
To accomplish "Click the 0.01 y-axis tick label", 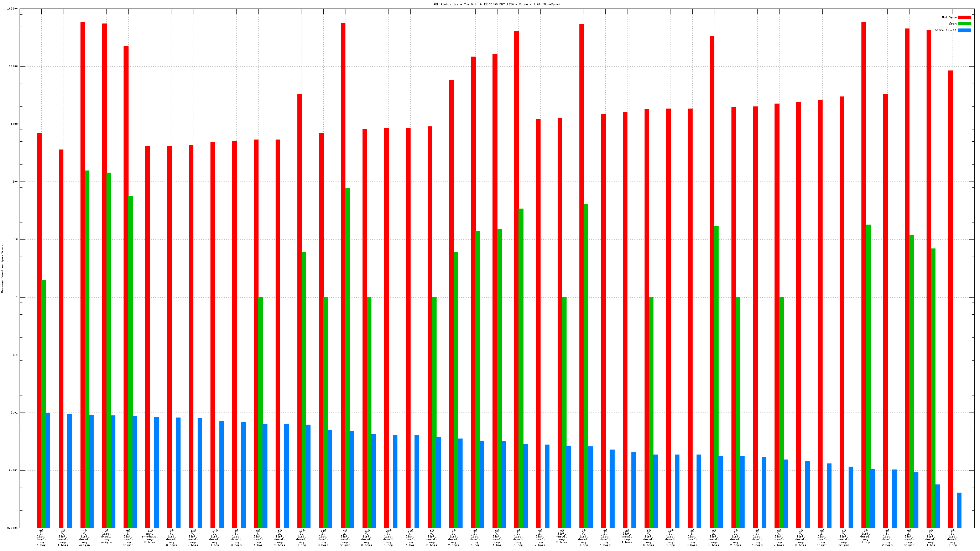I will 15,413.
